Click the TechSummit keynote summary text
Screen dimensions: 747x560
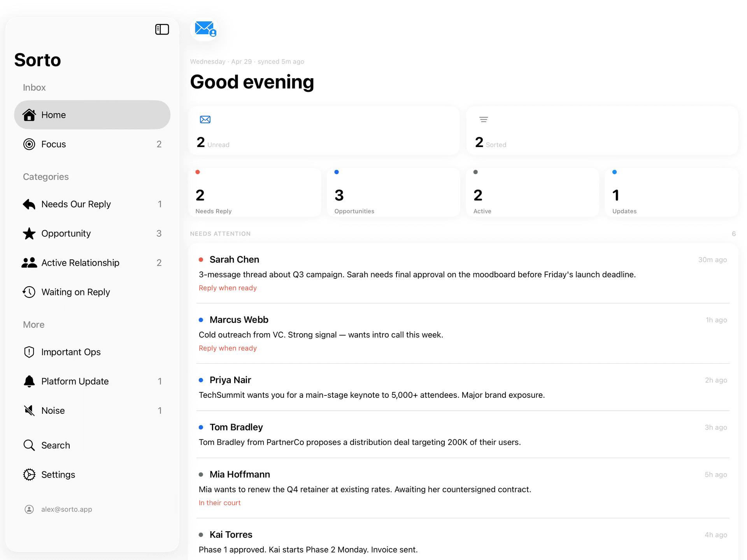click(x=372, y=395)
